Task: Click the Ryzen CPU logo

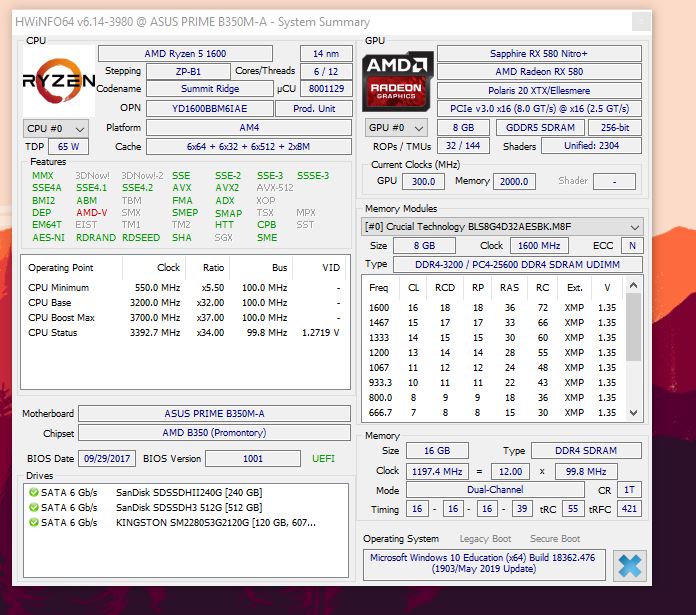Action: click(x=59, y=81)
